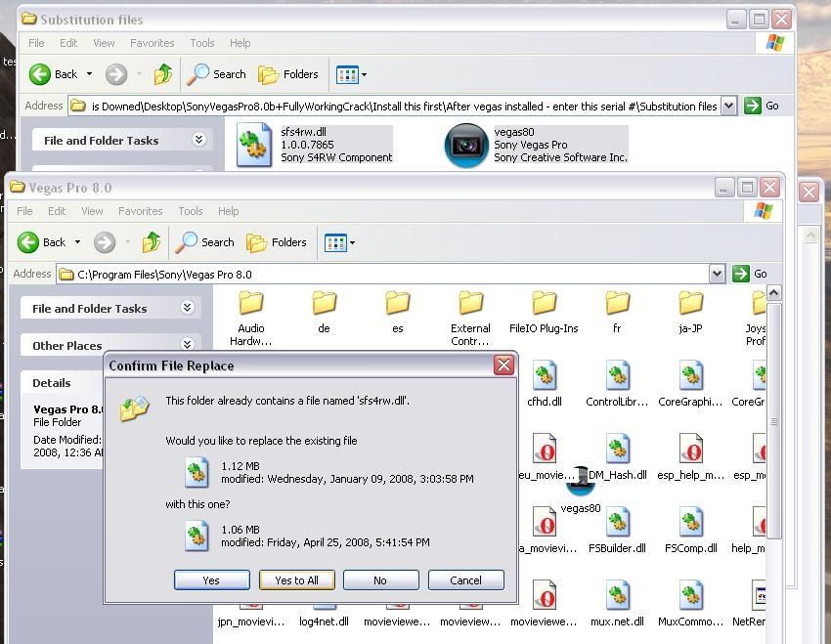Open Favorites menu in Vegas Pro 8.0 window
The width and height of the screenshot is (831, 644).
click(141, 211)
